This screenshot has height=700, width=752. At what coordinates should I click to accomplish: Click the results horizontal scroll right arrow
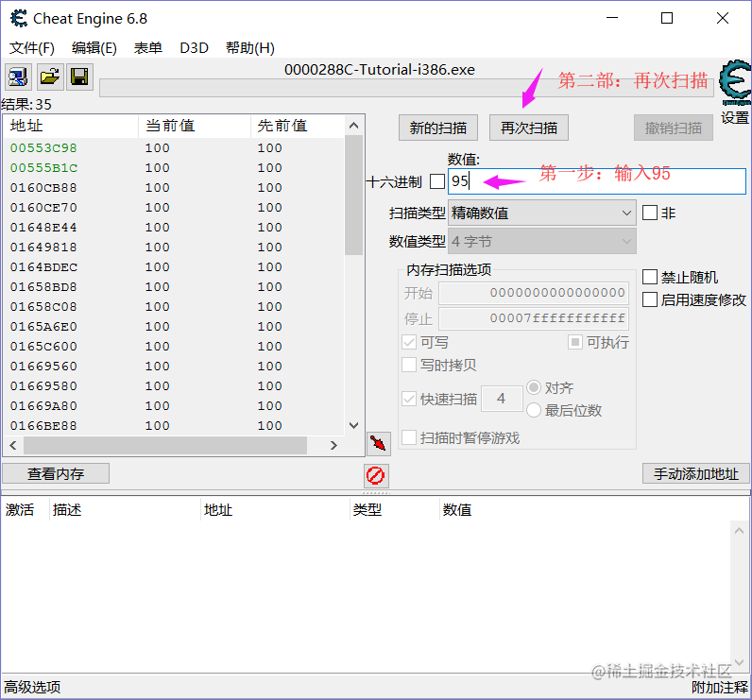pos(333,445)
